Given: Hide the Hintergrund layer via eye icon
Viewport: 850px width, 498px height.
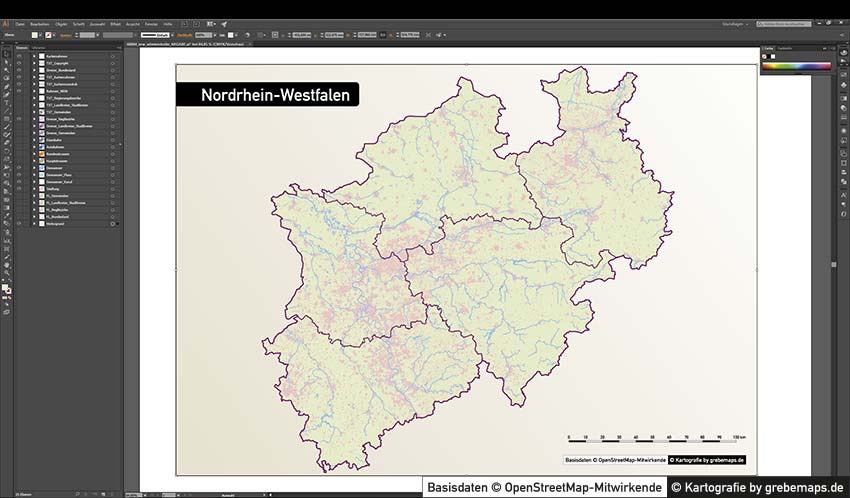Looking at the screenshot, I should [x=19, y=223].
